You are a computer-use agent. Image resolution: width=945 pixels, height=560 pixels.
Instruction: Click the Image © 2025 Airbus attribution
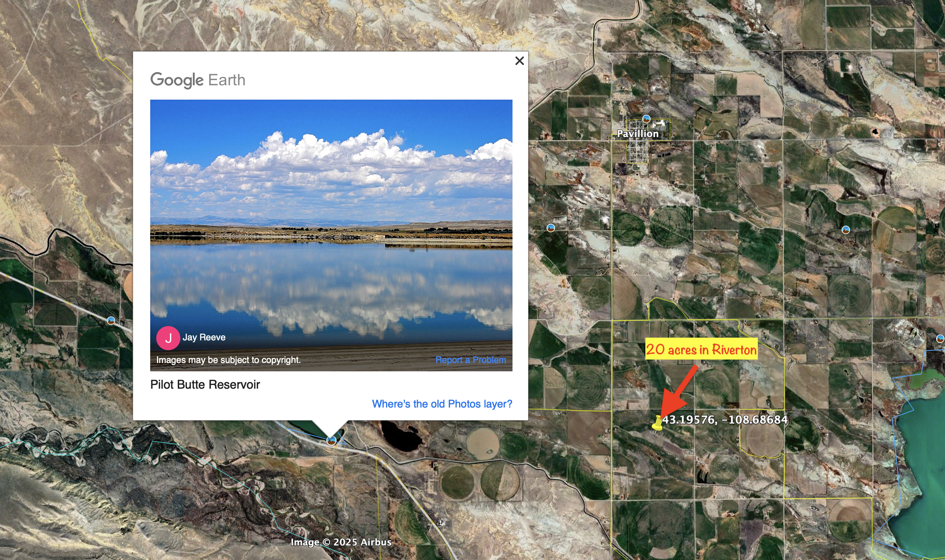341,542
